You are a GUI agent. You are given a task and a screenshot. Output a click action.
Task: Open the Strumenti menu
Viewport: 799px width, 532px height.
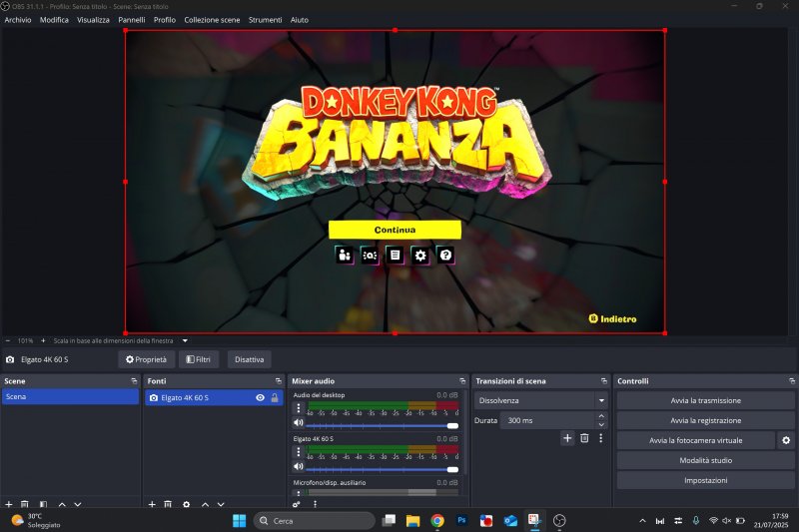click(x=265, y=20)
